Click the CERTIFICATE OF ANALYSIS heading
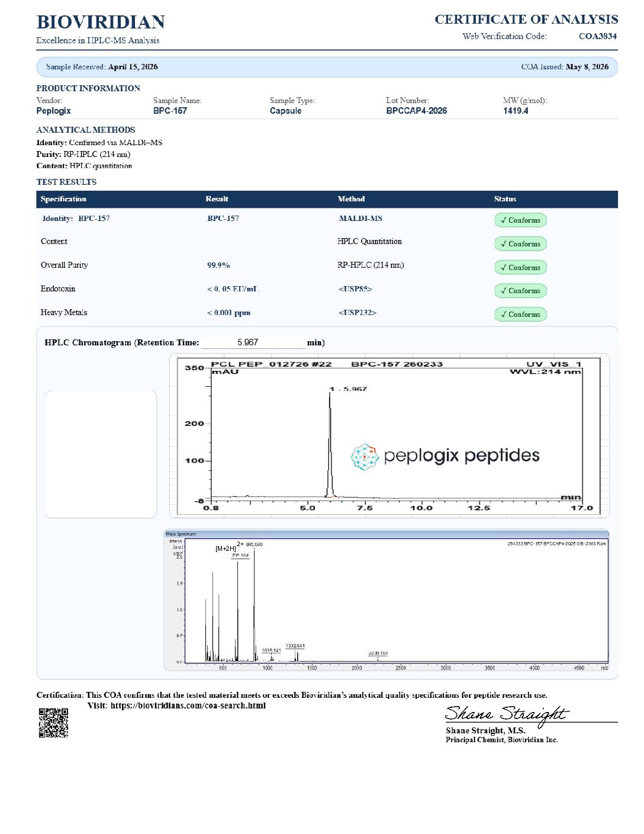Image resolution: width=644 pixels, height=834 pixels. [x=526, y=20]
